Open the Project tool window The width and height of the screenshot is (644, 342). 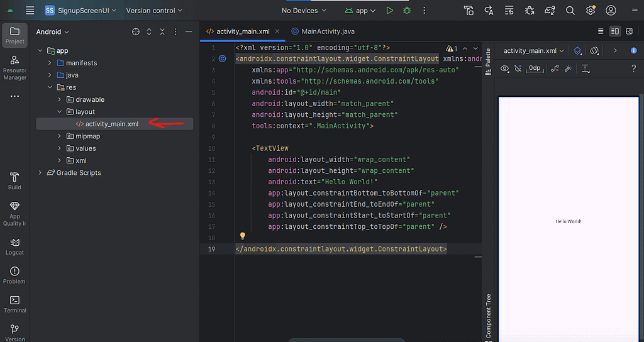tap(15, 35)
